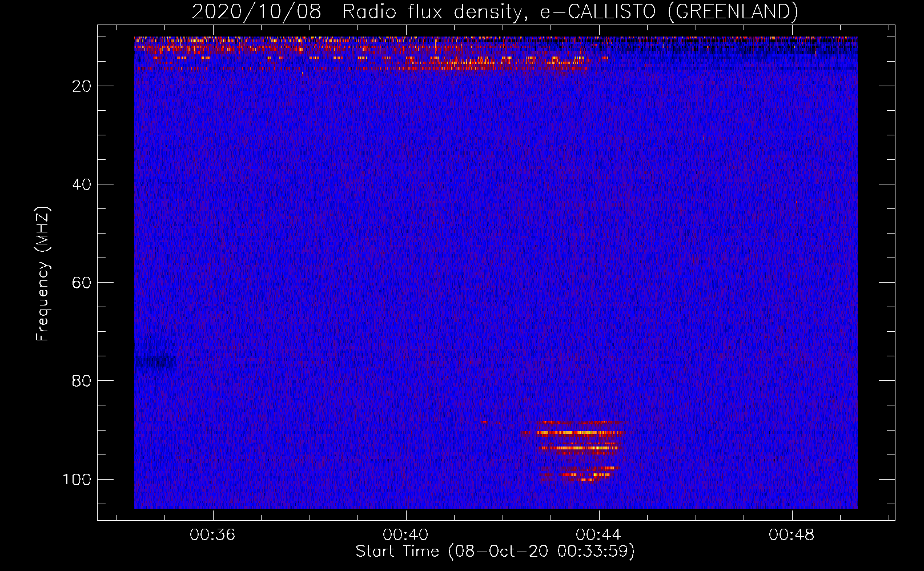Click the 100 MHz frequency tick label

pos(77,479)
